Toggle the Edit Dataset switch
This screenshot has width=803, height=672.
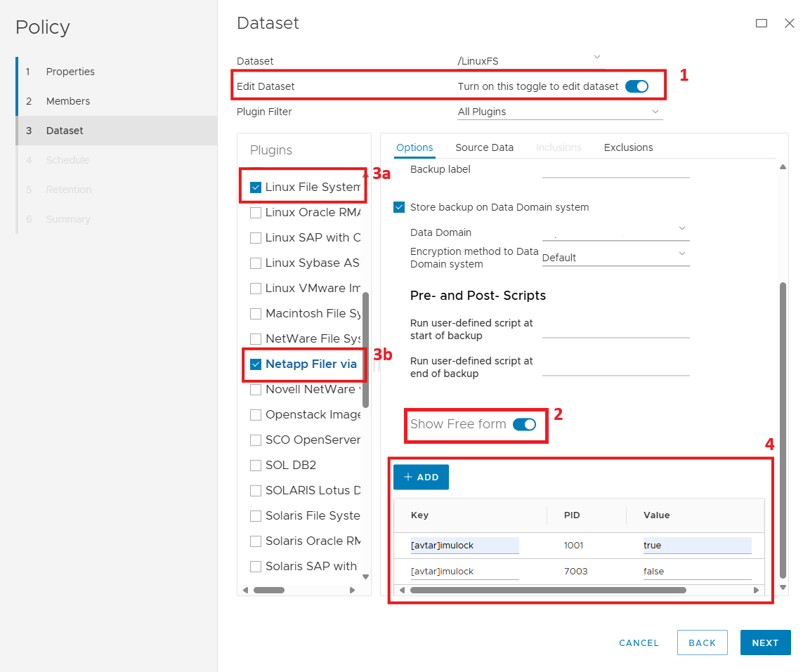pyautogui.click(x=636, y=86)
